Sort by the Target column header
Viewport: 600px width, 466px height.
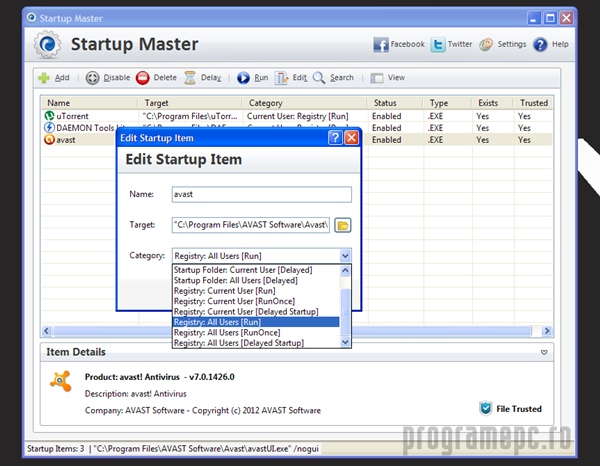tap(190, 103)
